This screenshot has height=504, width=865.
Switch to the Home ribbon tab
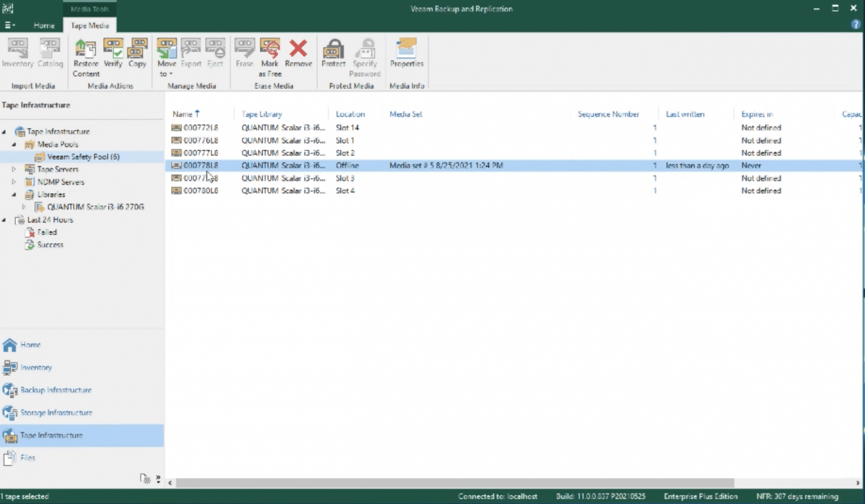tap(44, 25)
